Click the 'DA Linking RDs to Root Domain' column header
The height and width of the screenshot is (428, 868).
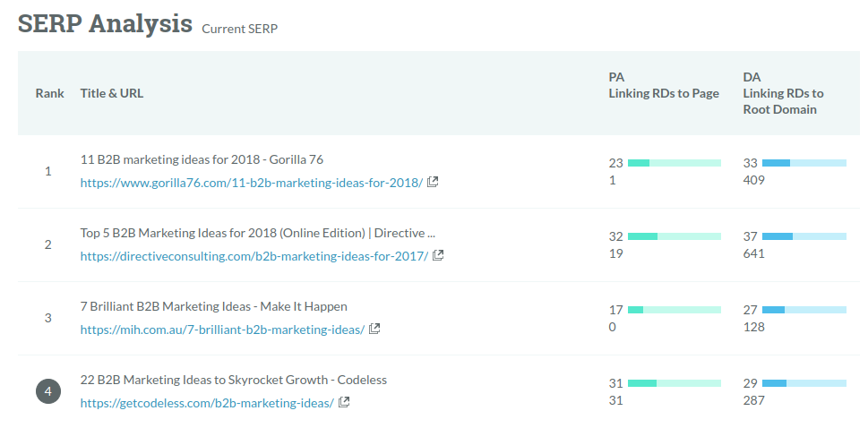point(783,93)
